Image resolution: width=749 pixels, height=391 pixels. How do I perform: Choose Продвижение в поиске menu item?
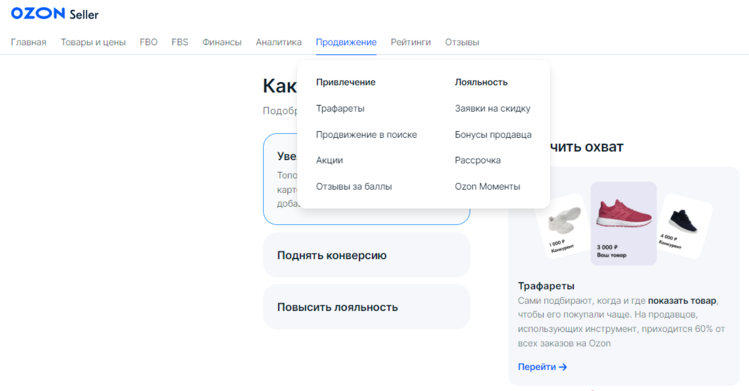[x=366, y=135]
